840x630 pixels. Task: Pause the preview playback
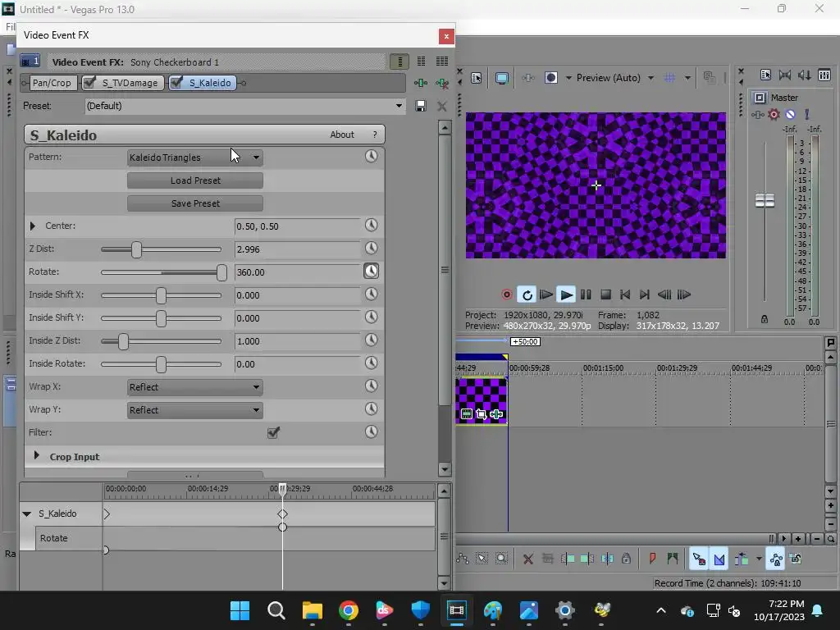586,294
